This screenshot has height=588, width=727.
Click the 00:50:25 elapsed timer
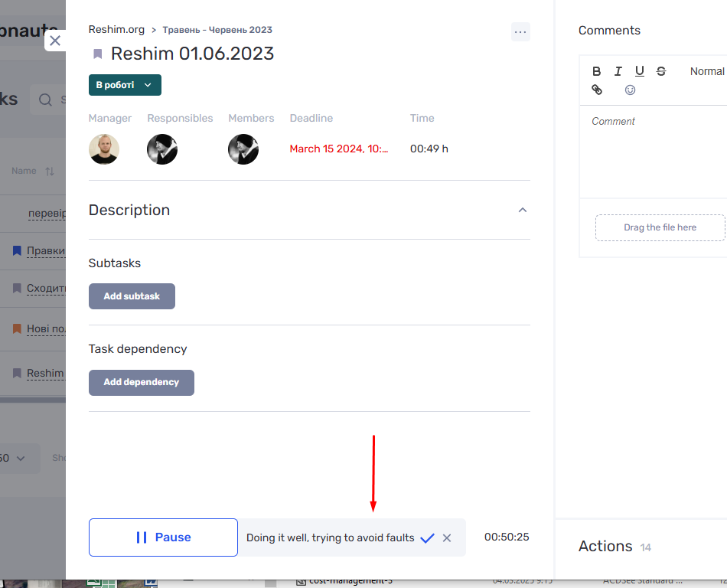(507, 537)
